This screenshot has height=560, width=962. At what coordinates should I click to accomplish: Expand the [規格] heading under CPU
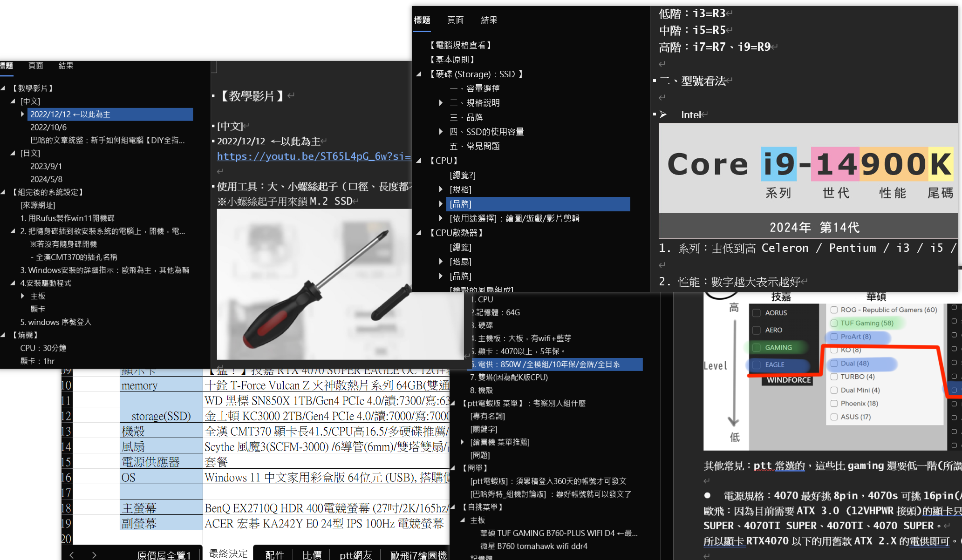tap(441, 189)
